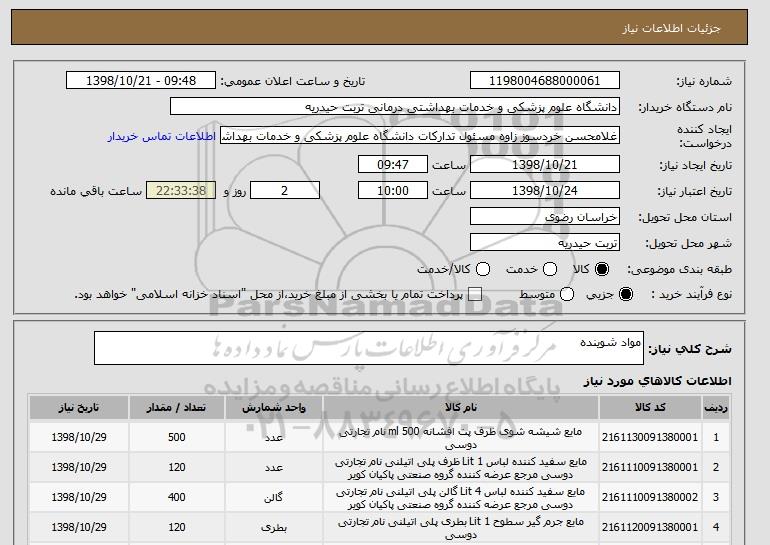Click the 10:00 validity time field

393,191
